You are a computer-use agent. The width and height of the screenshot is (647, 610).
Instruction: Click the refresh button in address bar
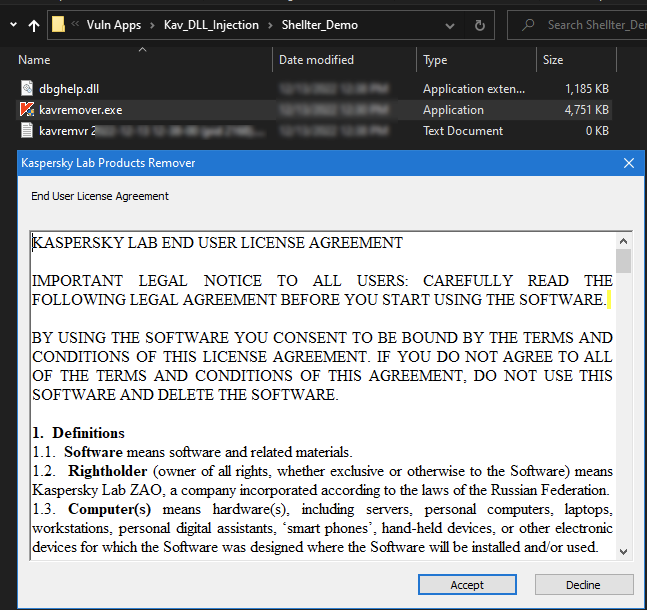click(480, 25)
